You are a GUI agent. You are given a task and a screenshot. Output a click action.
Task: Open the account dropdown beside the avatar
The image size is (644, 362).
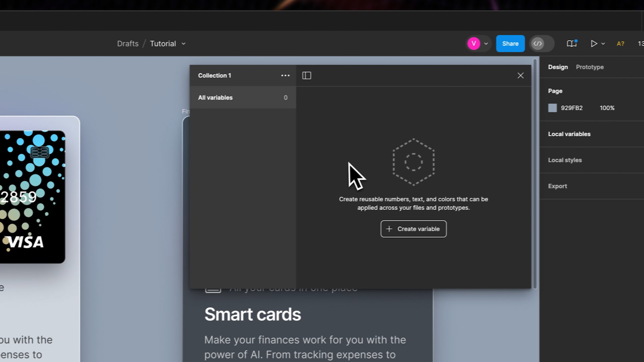[x=486, y=44]
